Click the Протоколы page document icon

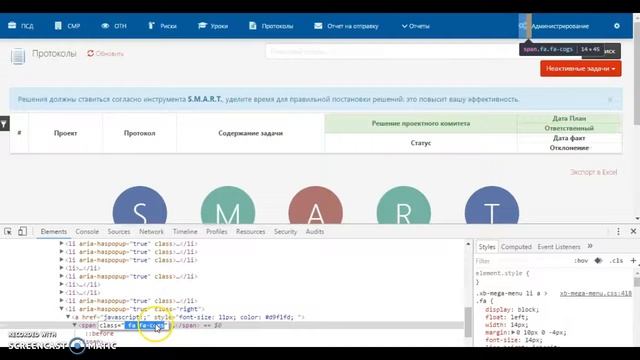coord(18,56)
